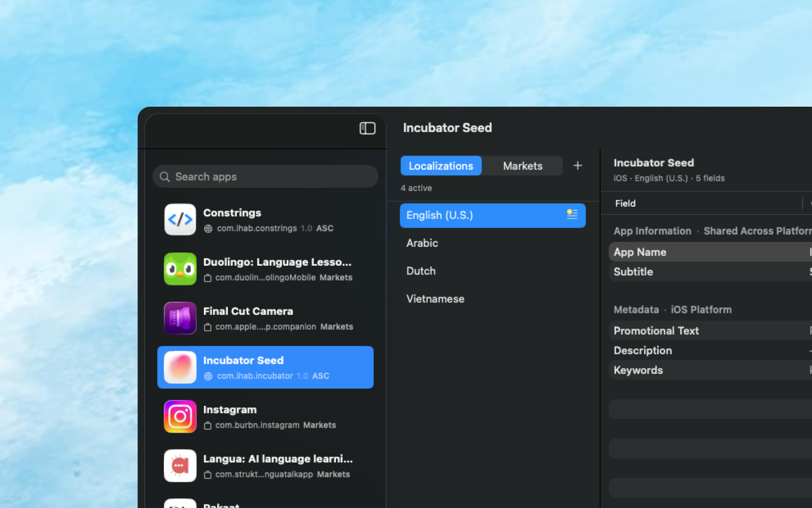Add a localization with the plus button

click(578, 166)
